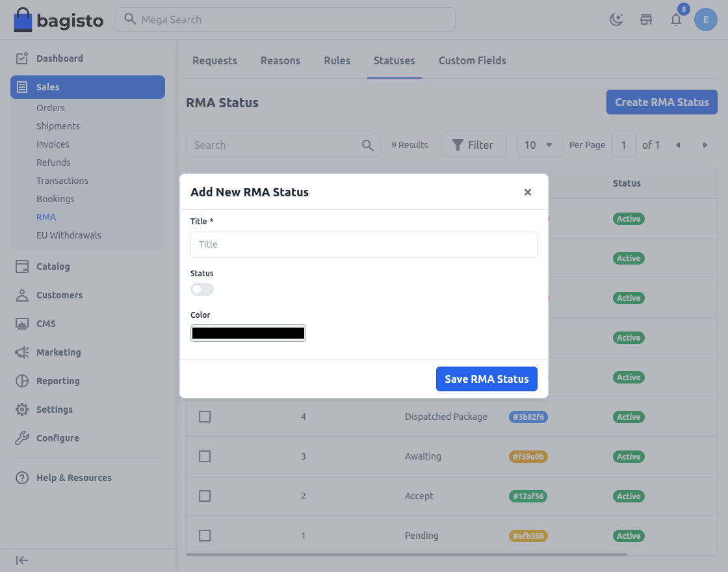Click Create RMA Status button

click(662, 102)
